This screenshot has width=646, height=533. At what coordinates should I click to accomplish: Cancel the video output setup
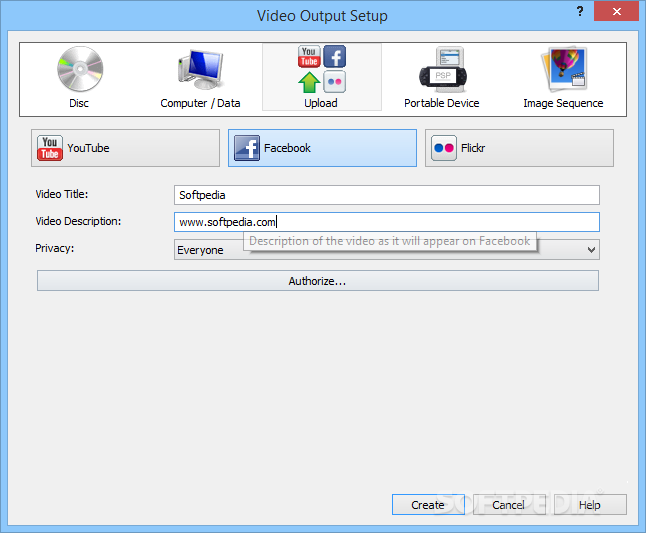(509, 505)
